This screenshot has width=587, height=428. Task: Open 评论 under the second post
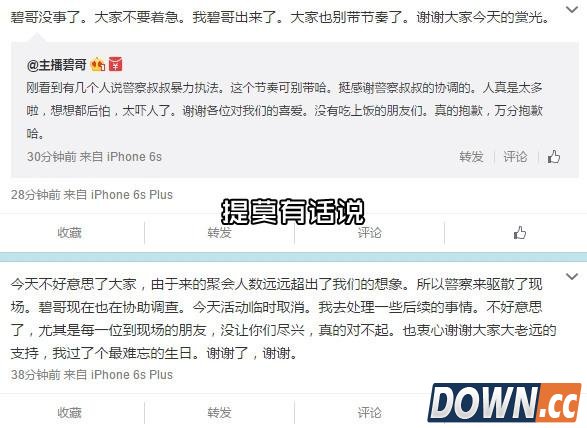tap(369, 413)
